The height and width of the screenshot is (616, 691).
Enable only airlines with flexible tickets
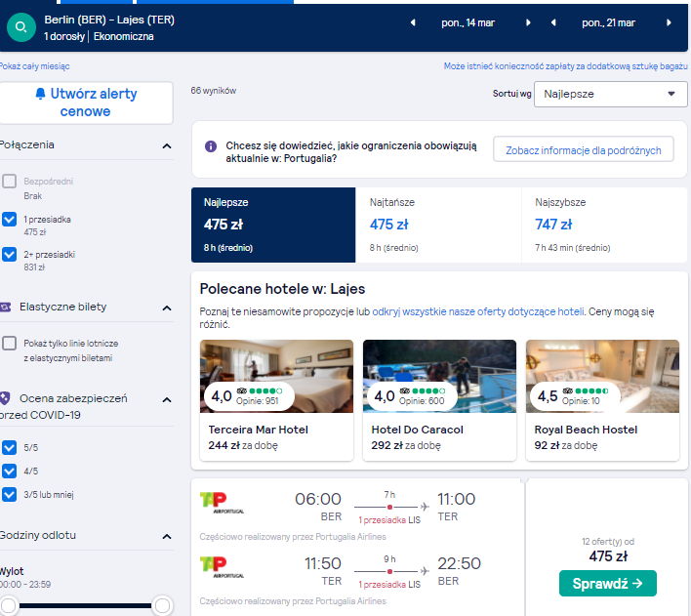click(x=9, y=343)
